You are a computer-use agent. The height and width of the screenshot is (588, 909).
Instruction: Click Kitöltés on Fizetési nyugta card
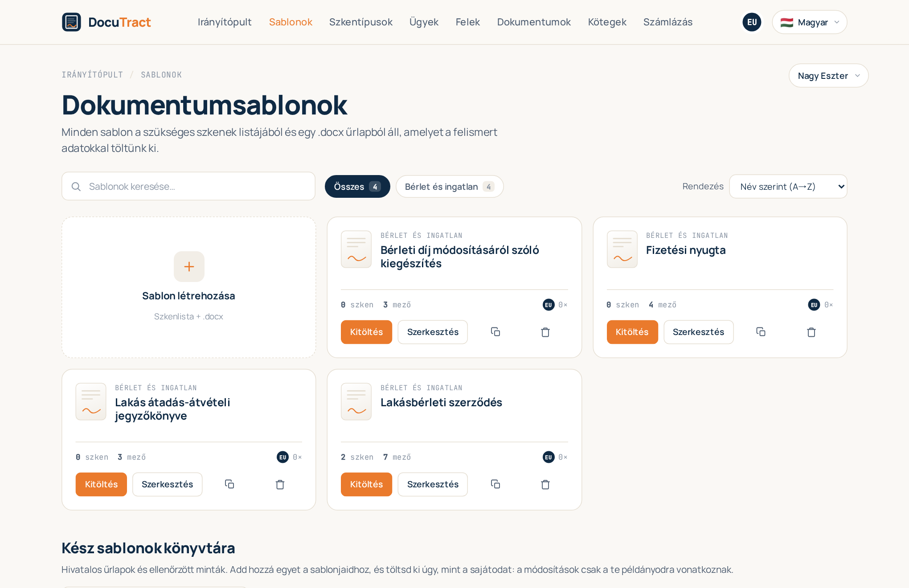pyautogui.click(x=632, y=332)
